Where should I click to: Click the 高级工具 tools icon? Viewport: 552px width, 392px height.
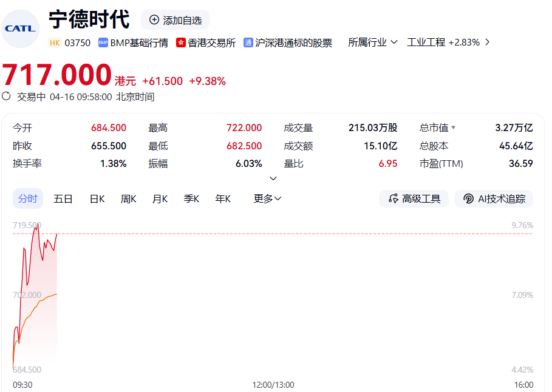pos(393,198)
